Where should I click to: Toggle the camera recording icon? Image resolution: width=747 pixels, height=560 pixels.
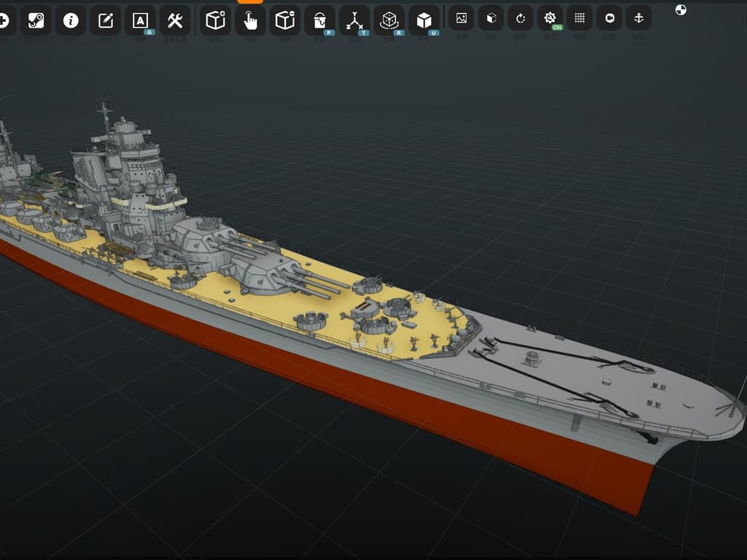point(608,18)
